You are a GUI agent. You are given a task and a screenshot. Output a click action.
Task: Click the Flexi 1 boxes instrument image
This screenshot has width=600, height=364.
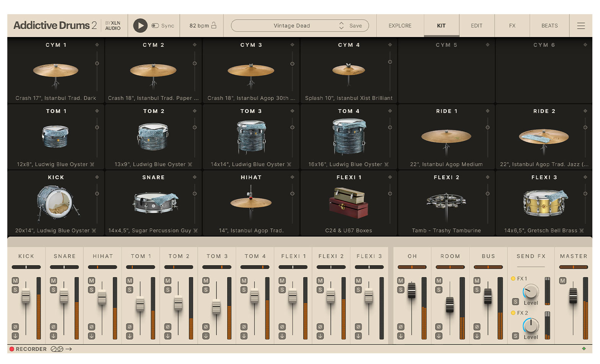click(348, 203)
